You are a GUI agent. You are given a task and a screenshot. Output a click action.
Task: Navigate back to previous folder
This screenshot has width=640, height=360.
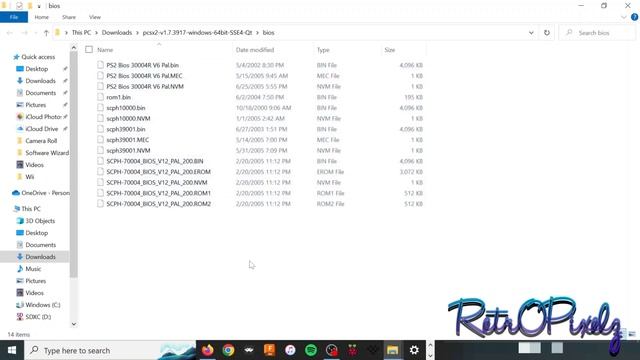pyautogui.click(x=10, y=33)
